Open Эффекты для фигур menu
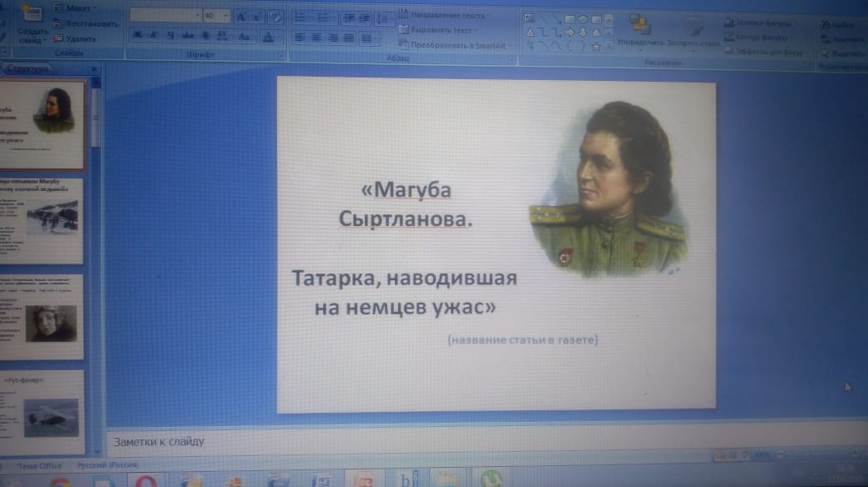This screenshot has width=868, height=487. [764, 52]
